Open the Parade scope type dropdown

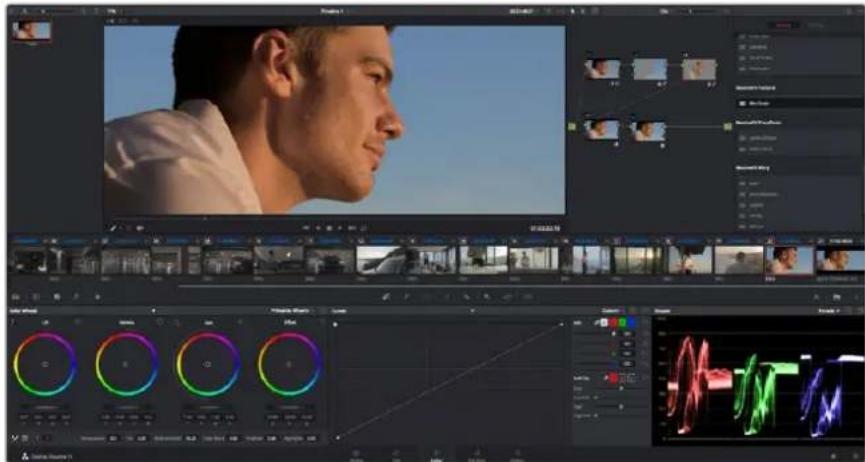coord(830,311)
